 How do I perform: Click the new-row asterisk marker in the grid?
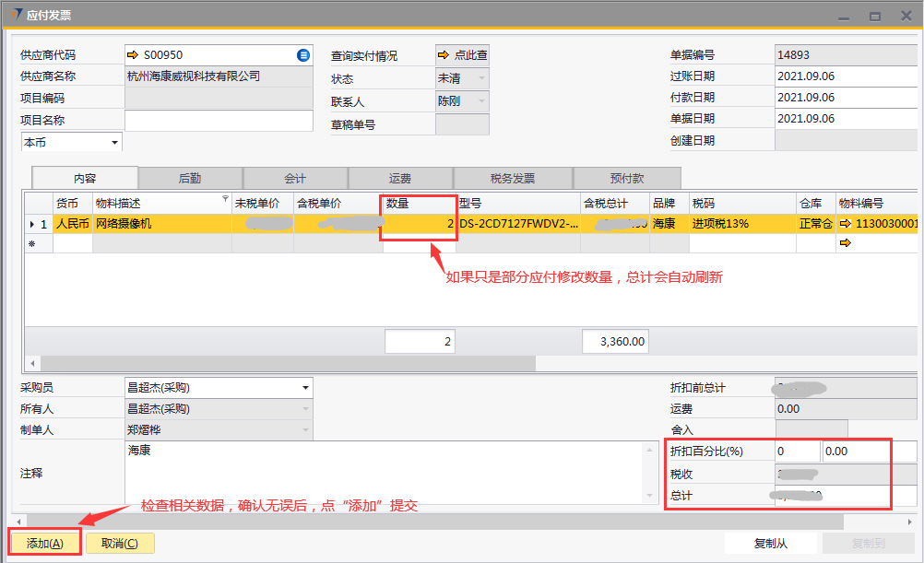(32, 244)
